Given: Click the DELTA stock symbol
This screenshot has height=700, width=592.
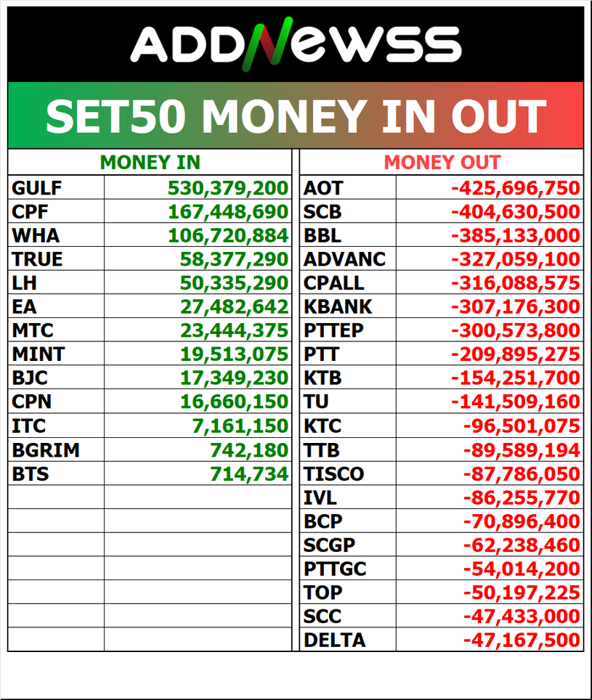Looking at the screenshot, I should (334, 640).
